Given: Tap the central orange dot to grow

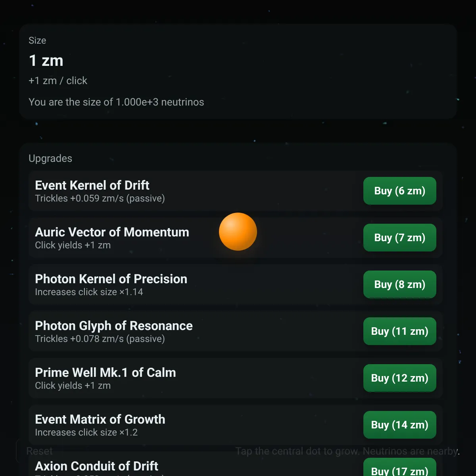Looking at the screenshot, I should pos(238,232).
